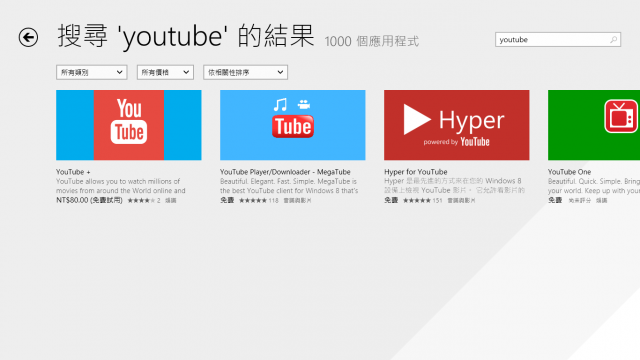Open the YouTube + app tile image
Image resolution: width=640 pixels, height=360 pixels.
pos(129,125)
